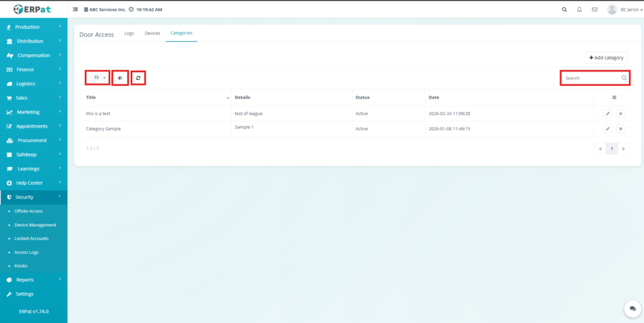Switch to the Devices tab
644x323 pixels.
point(152,33)
